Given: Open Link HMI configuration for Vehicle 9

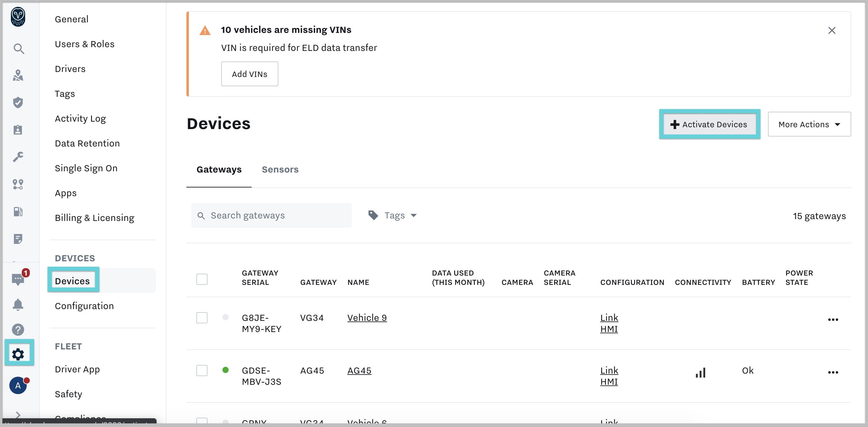Looking at the screenshot, I should coord(609,323).
